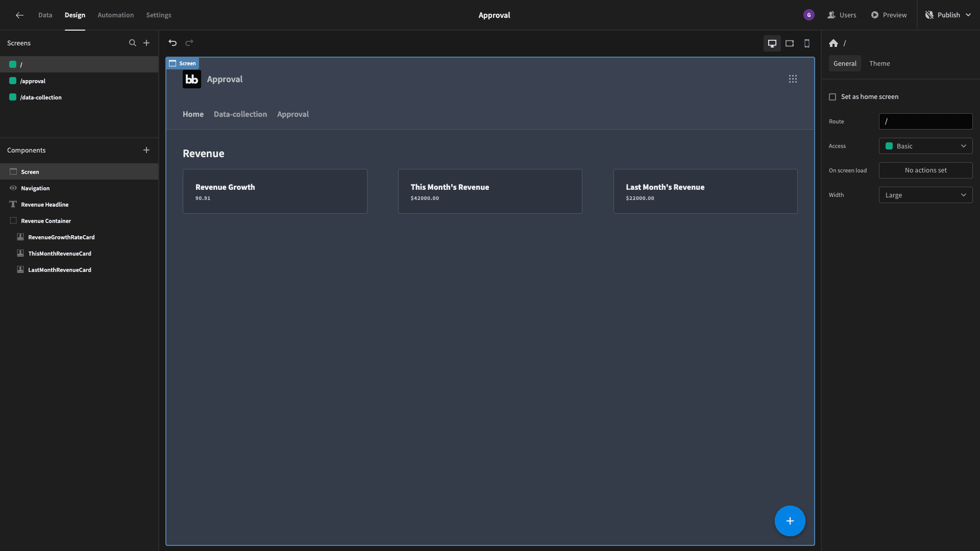
Task: Open the Data tab
Action: tap(45, 15)
